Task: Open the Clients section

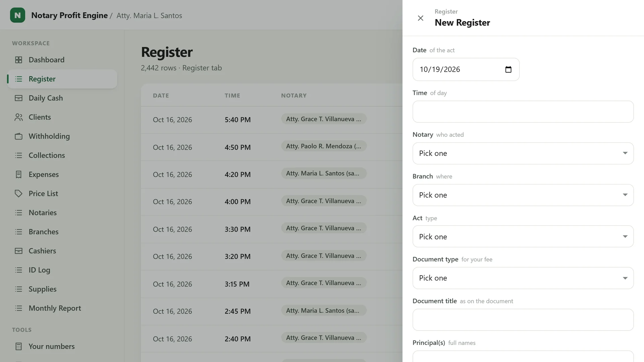Action: click(62, 117)
